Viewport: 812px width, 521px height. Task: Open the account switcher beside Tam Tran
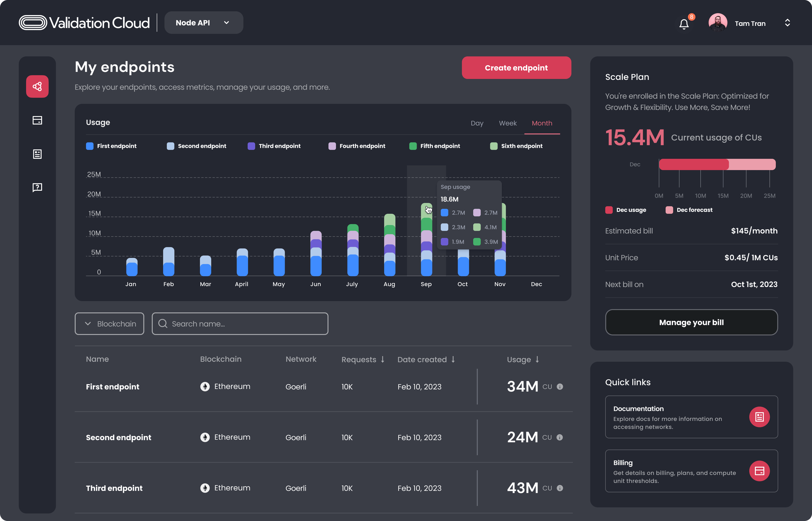788,23
